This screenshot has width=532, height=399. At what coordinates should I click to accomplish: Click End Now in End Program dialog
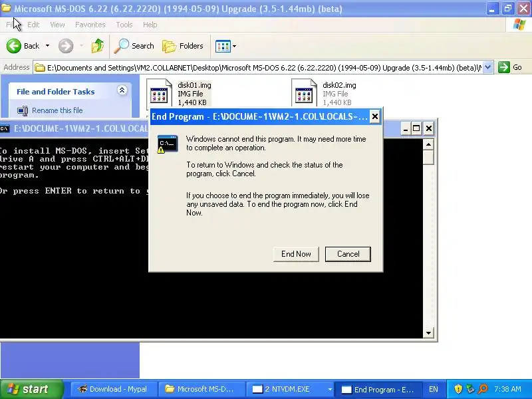(x=296, y=254)
